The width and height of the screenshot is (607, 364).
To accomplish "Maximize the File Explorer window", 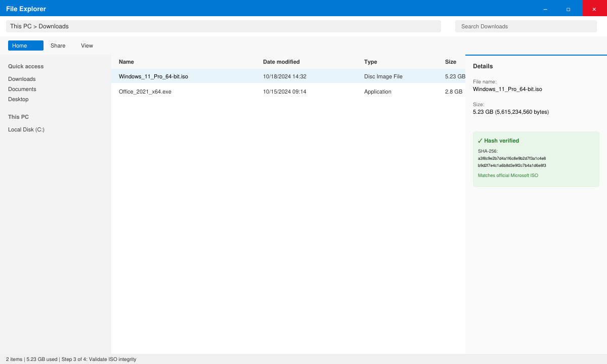I will [568, 9].
